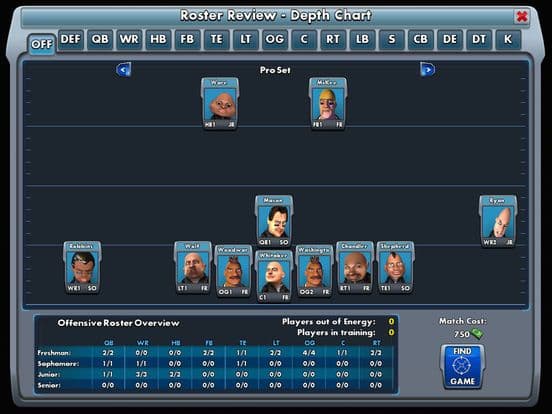Select the TE1 tight end card

tap(395, 268)
